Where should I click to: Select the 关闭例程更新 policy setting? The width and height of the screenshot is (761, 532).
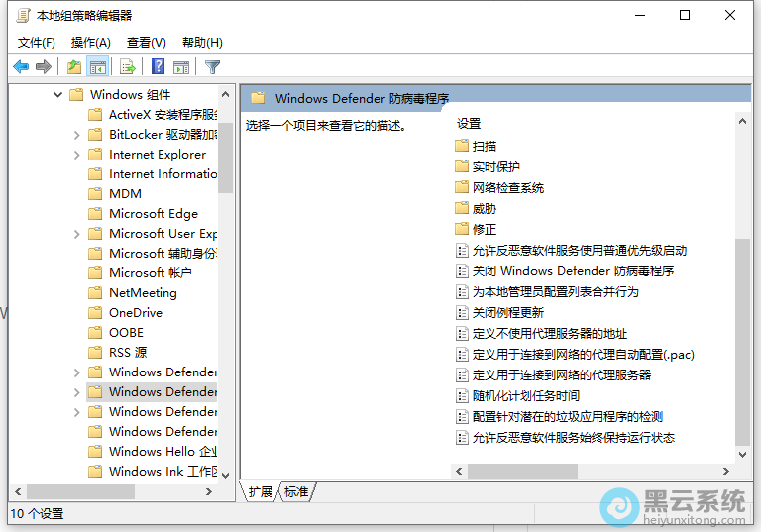coord(507,312)
